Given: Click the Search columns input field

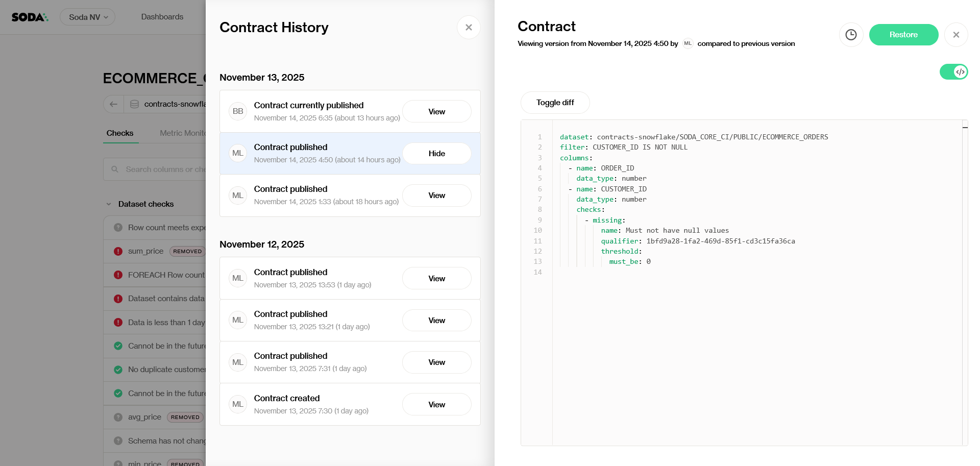Looking at the screenshot, I should pos(164,169).
